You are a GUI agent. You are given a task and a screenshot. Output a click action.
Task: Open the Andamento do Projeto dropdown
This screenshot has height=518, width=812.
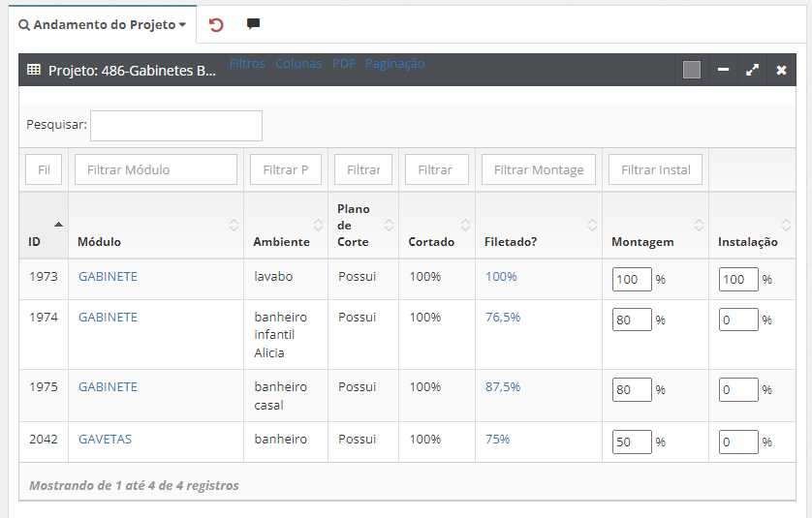coord(102,24)
